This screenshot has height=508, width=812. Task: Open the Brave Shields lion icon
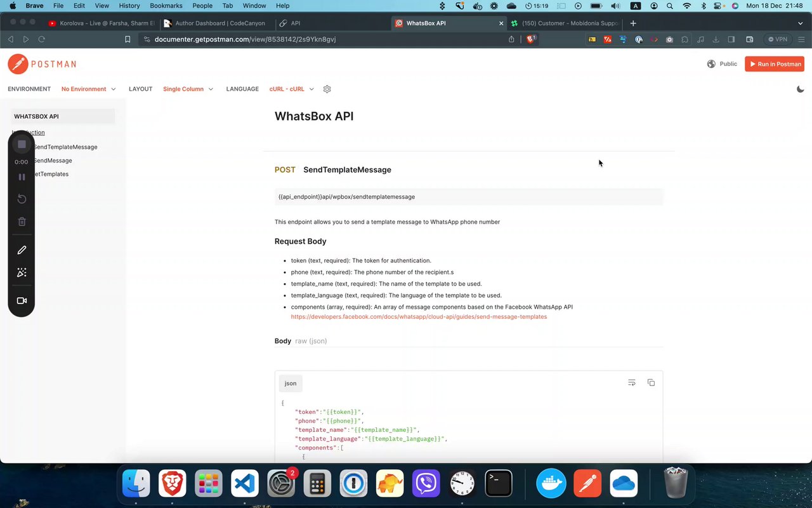click(x=531, y=39)
